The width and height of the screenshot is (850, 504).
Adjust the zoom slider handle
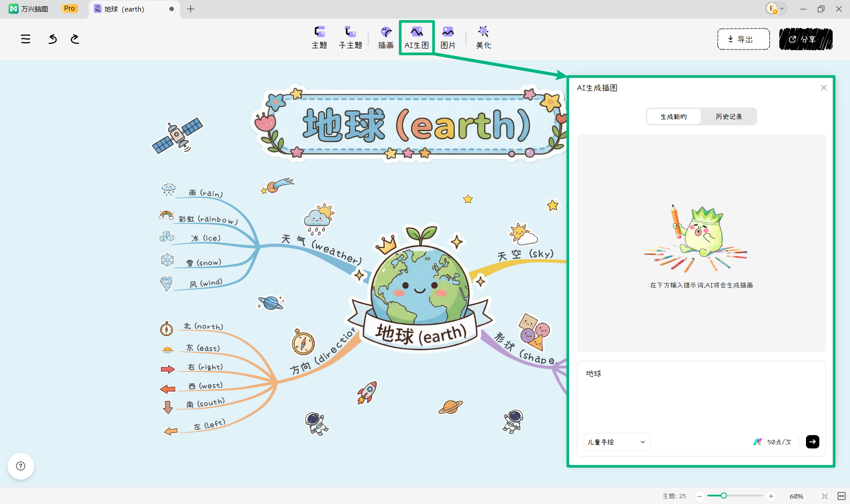pyautogui.click(x=724, y=496)
